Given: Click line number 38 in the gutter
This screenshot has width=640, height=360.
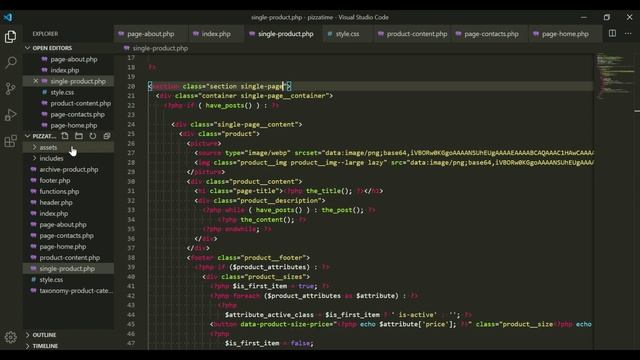Looking at the screenshot, I should click(x=131, y=258).
